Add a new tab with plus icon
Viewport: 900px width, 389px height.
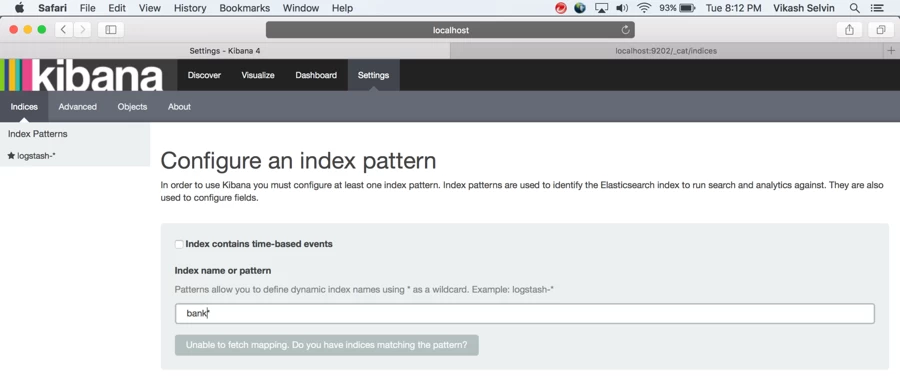coord(891,50)
